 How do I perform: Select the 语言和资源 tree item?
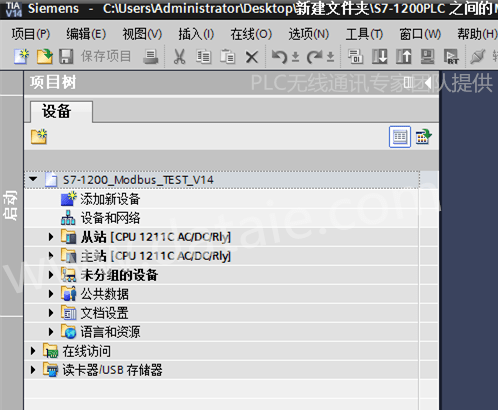point(110,332)
